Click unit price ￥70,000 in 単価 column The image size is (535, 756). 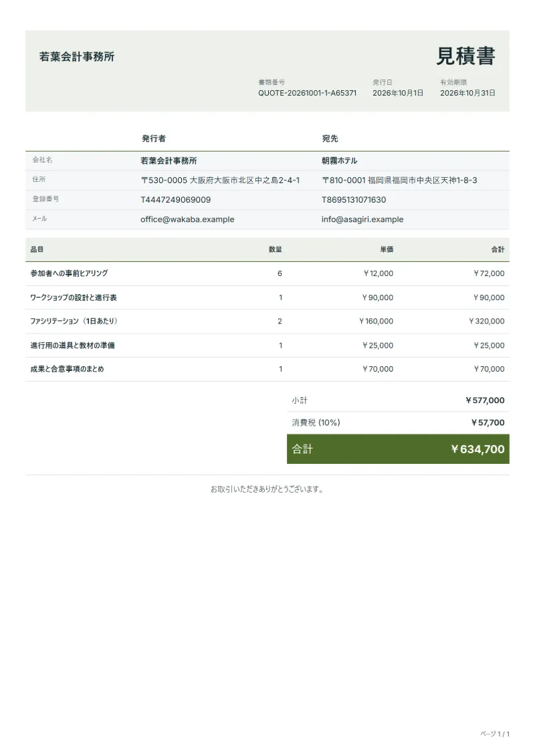[378, 369]
